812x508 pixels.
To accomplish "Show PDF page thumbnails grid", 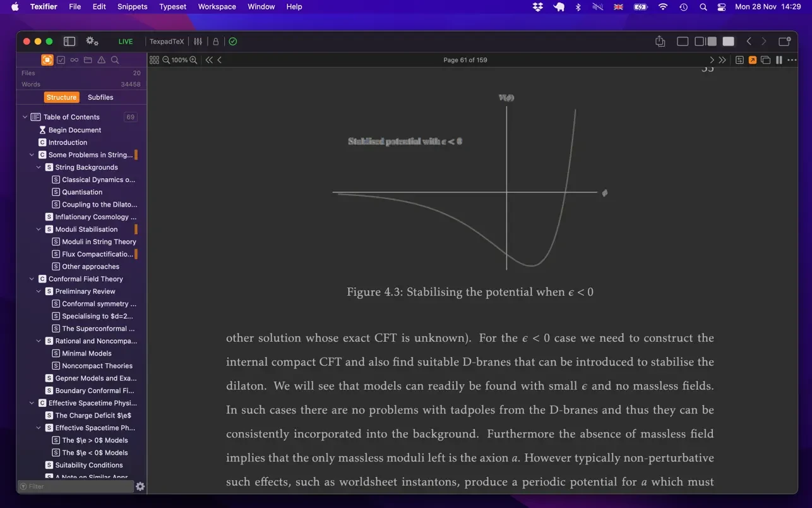I will [x=154, y=60].
